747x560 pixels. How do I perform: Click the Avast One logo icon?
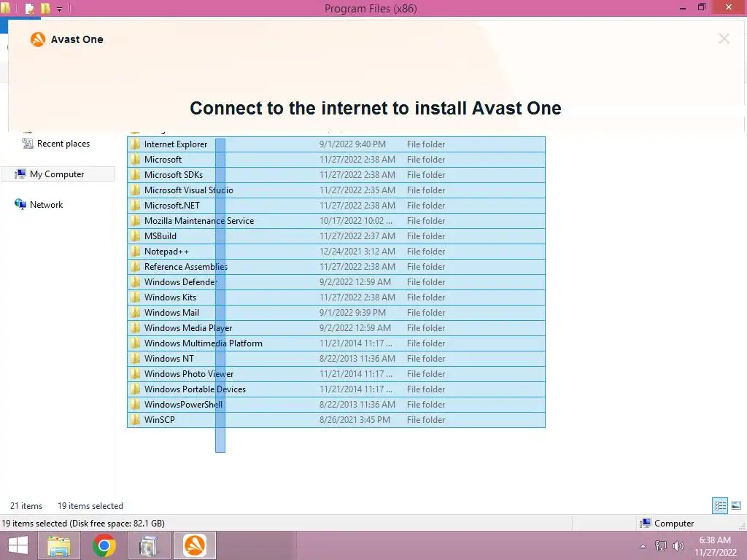coord(38,39)
